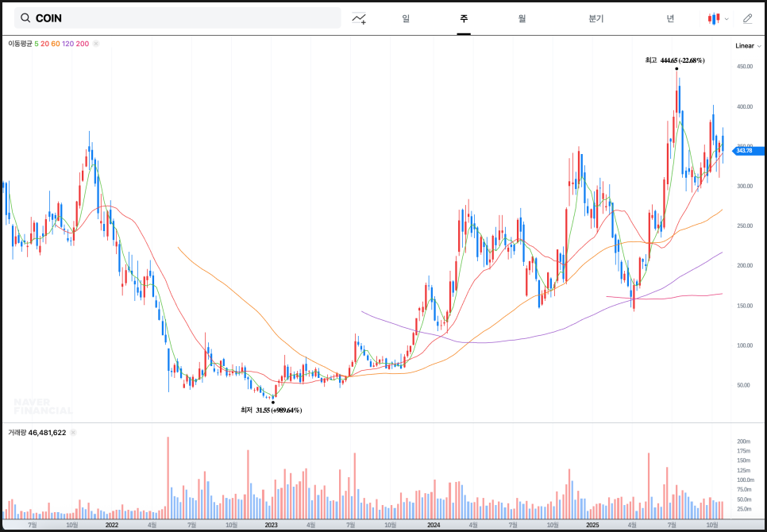Click the 125m volume axis label
This screenshot has height=532, width=767.
743,470
